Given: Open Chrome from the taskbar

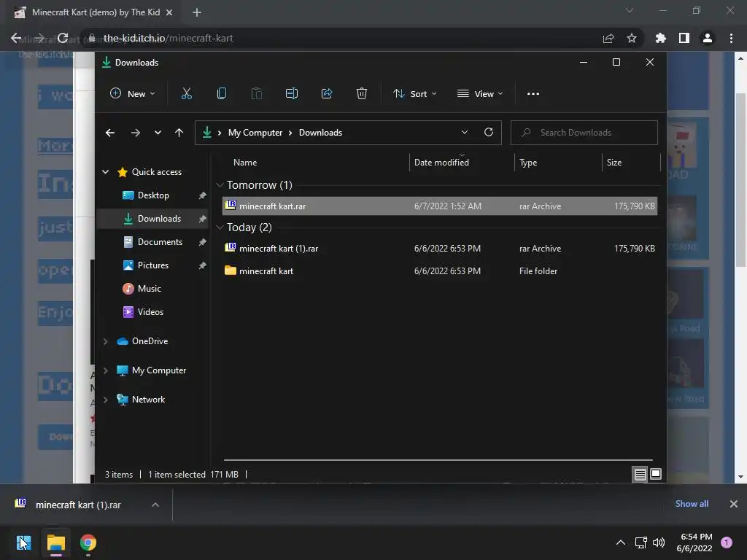Looking at the screenshot, I should point(88,542).
